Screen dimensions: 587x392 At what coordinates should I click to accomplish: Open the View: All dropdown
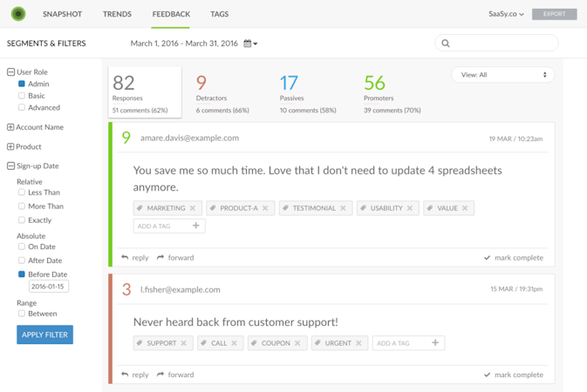point(502,75)
